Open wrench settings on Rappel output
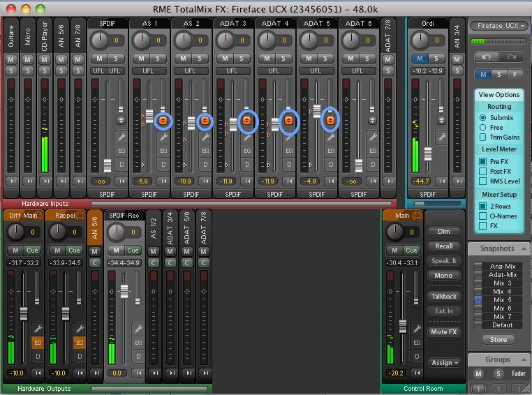This screenshot has height=395, width=532. coord(80,329)
